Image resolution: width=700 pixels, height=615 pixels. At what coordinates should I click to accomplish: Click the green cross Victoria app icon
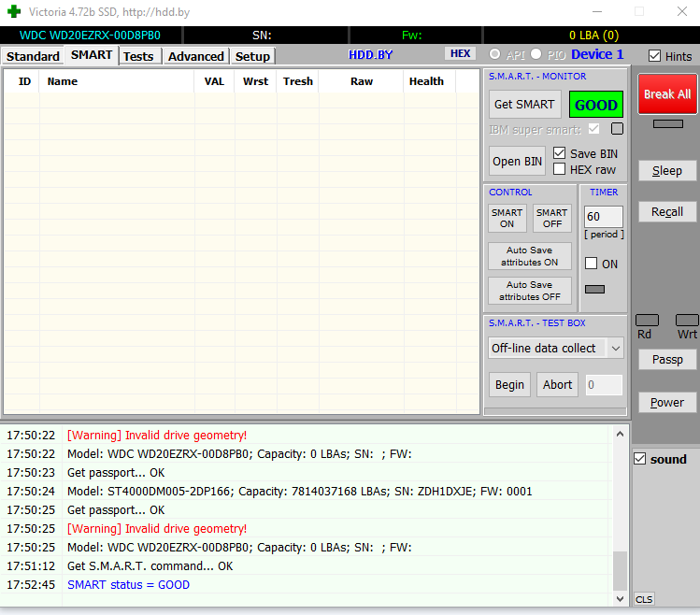(x=12, y=11)
